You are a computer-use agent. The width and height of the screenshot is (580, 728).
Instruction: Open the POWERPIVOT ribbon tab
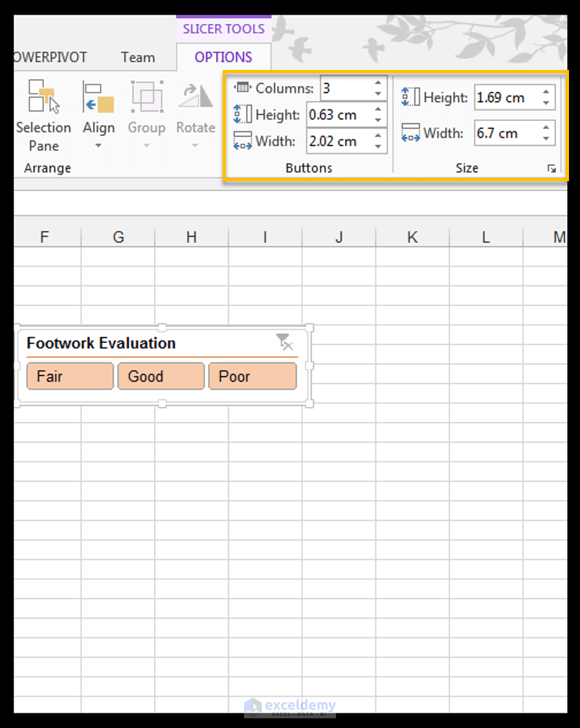click(x=50, y=58)
